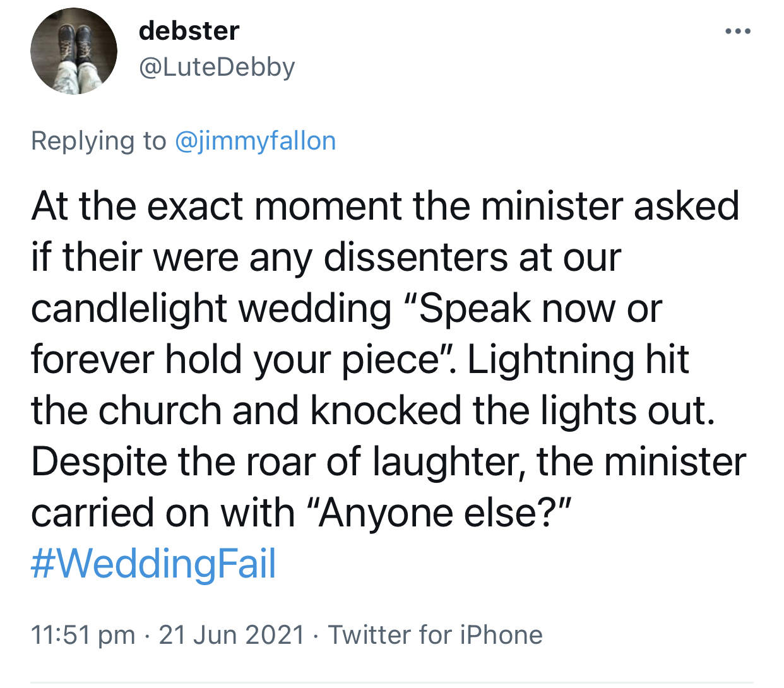Click the 11:51 pm timestamp
784x688 pixels.
(83, 635)
